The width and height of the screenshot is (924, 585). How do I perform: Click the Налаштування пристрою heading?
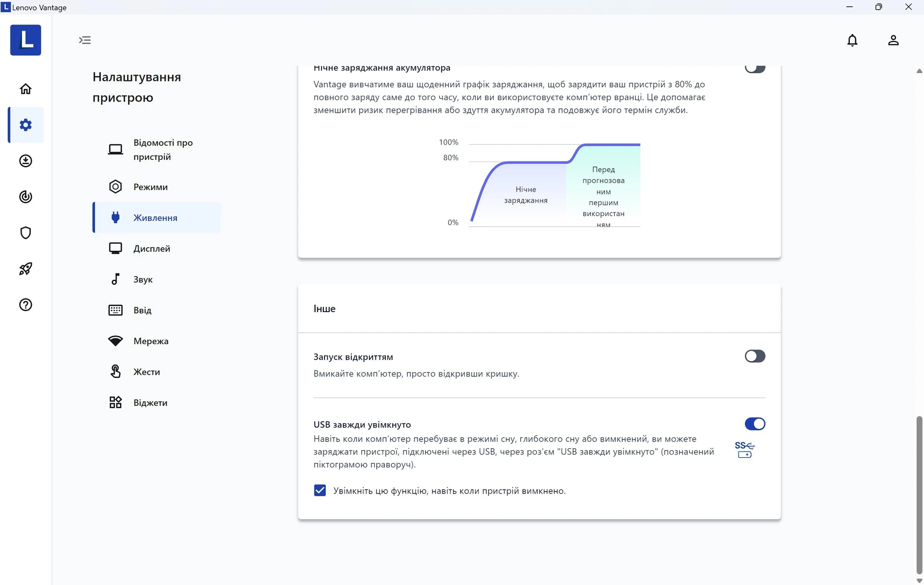[137, 87]
